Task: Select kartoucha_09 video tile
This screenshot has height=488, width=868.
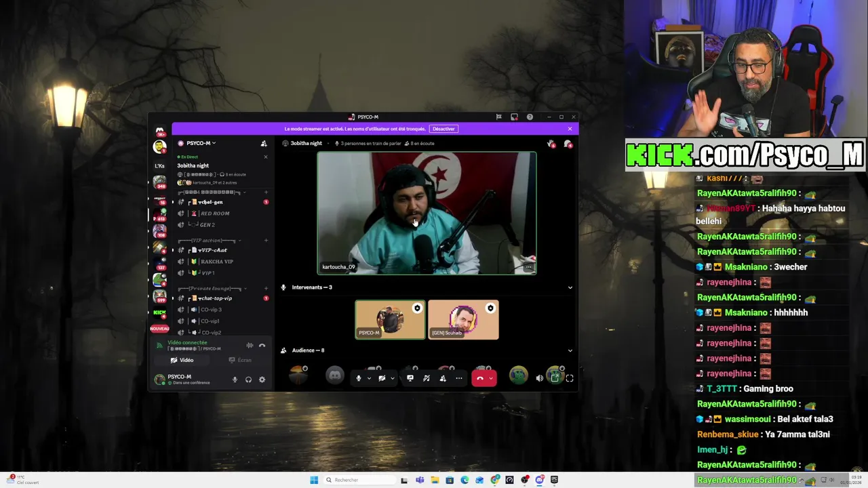Action: (x=427, y=213)
